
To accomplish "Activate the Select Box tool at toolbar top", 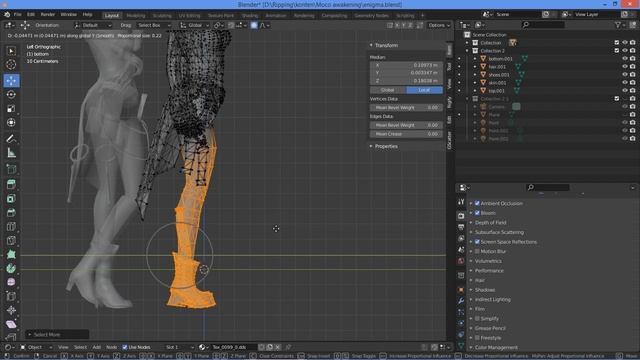I will coord(11,51).
